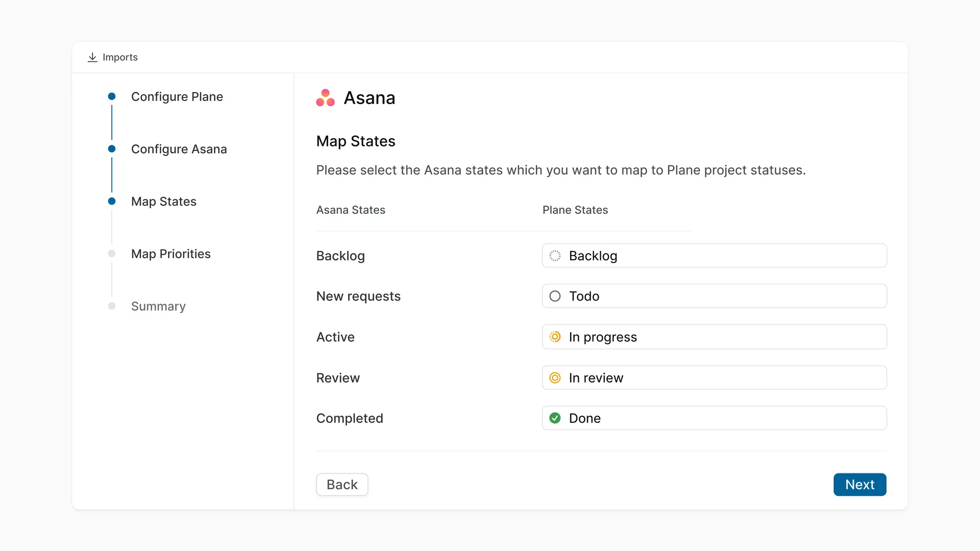Click the Imports breadcrumb text
Screen dimensions: 980x551
coord(120,57)
